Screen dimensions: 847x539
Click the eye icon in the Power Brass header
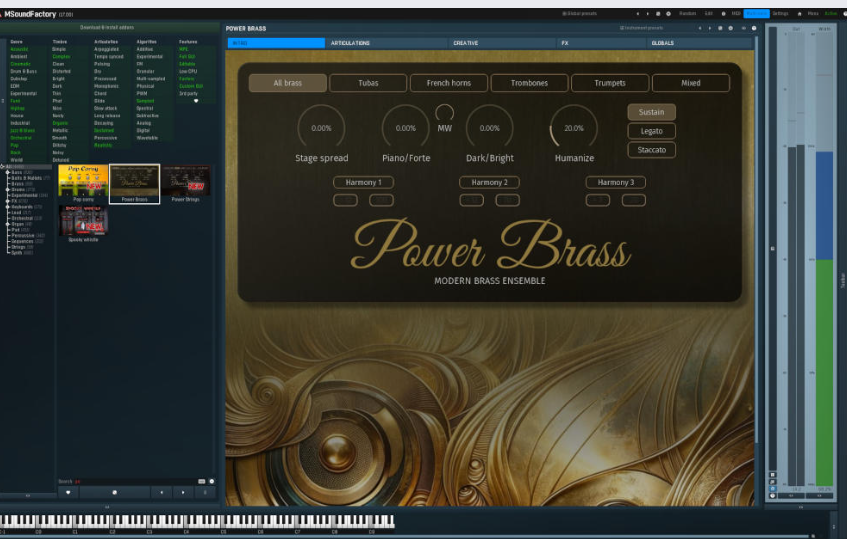tap(743, 28)
